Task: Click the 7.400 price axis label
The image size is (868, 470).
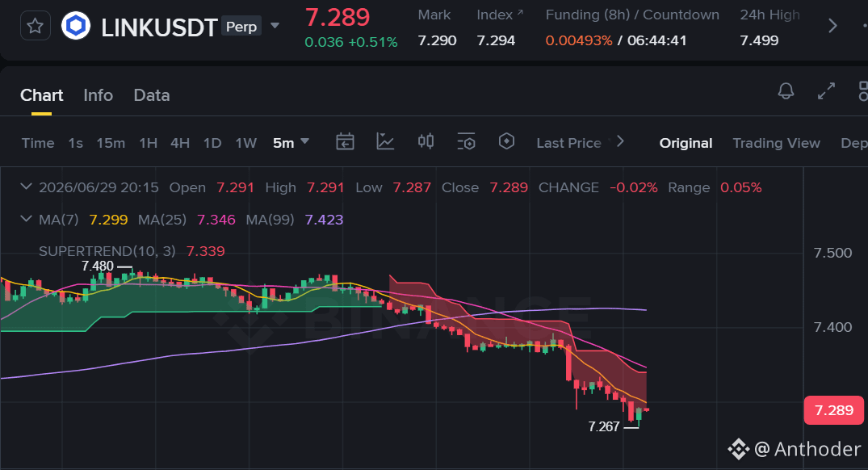Action: pyautogui.click(x=832, y=327)
